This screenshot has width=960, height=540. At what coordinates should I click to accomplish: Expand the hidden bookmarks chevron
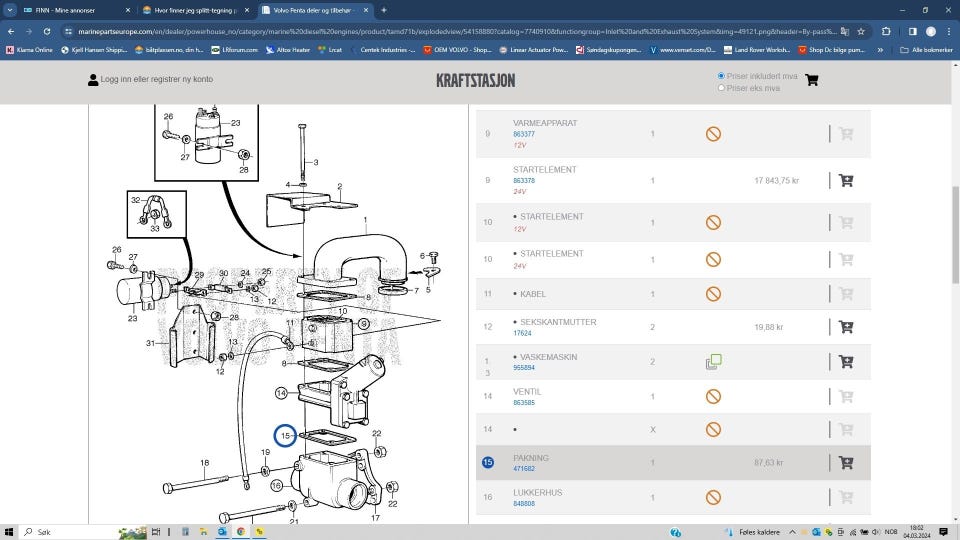881,49
